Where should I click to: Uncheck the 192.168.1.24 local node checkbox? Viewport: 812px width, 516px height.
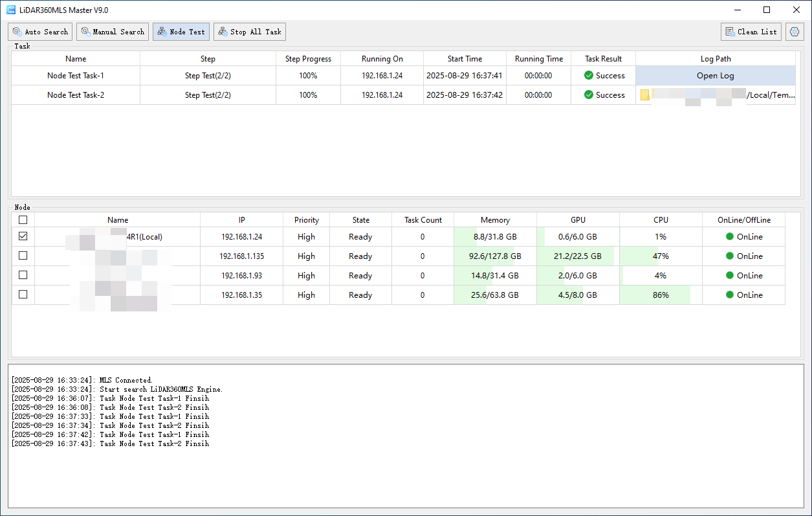[x=23, y=237]
